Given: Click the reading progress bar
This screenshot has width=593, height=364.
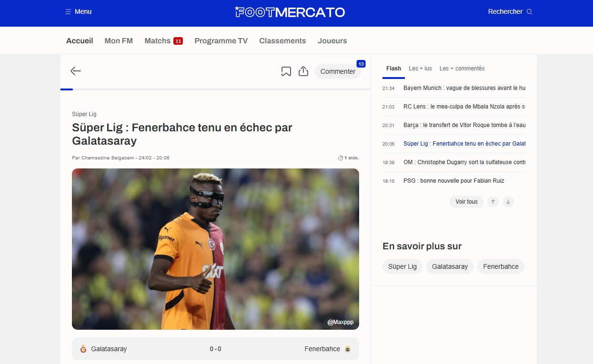Looking at the screenshot, I should (x=215, y=89).
